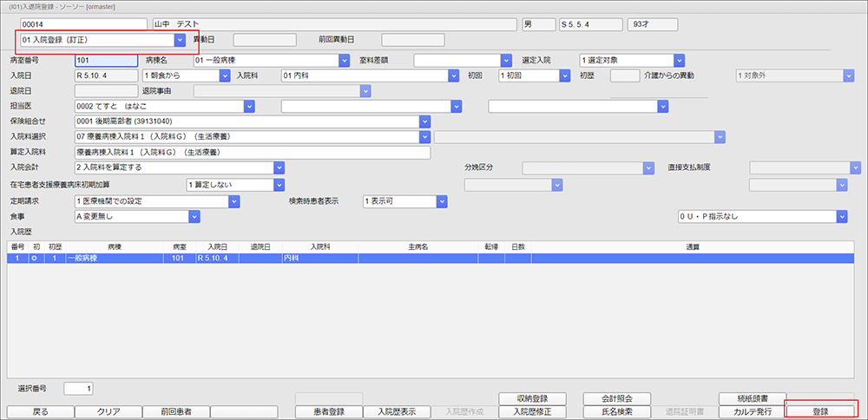Image resolution: width=868 pixels, height=420 pixels.
Task: Click the 病室番号 input field
Action: click(106, 61)
